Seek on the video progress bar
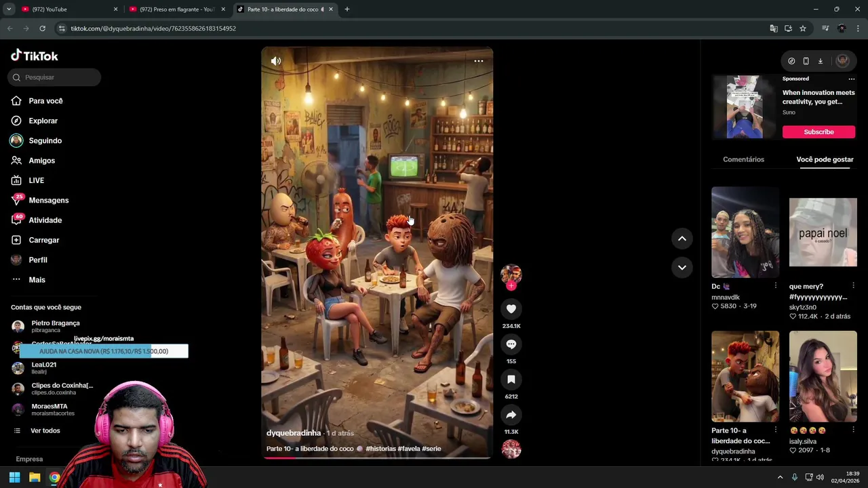The height and width of the screenshot is (488, 868). (x=377, y=457)
